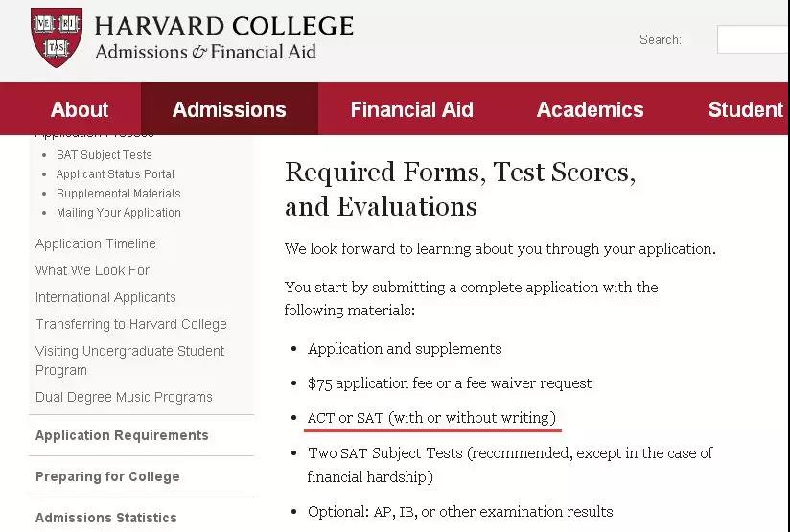Image resolution: width=790 pixels, height=532 pixels.
Task: Open the SAT Subject Tests link
Action: 104,155
